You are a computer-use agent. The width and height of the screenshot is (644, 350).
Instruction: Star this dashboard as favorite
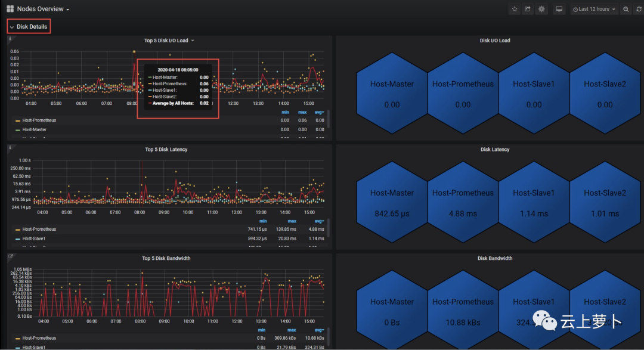point(514,9)
